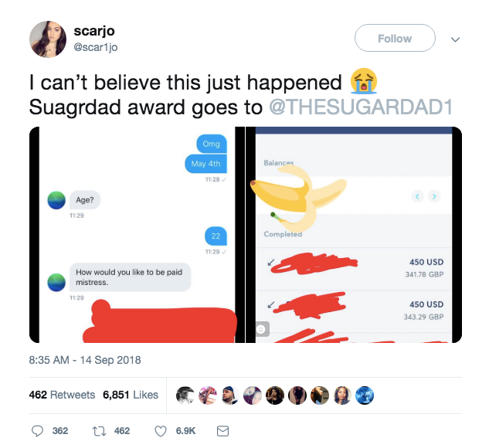Click the crying emoji in tweet text
Viewport: 489px width, 448px height.
pos(363,81)
